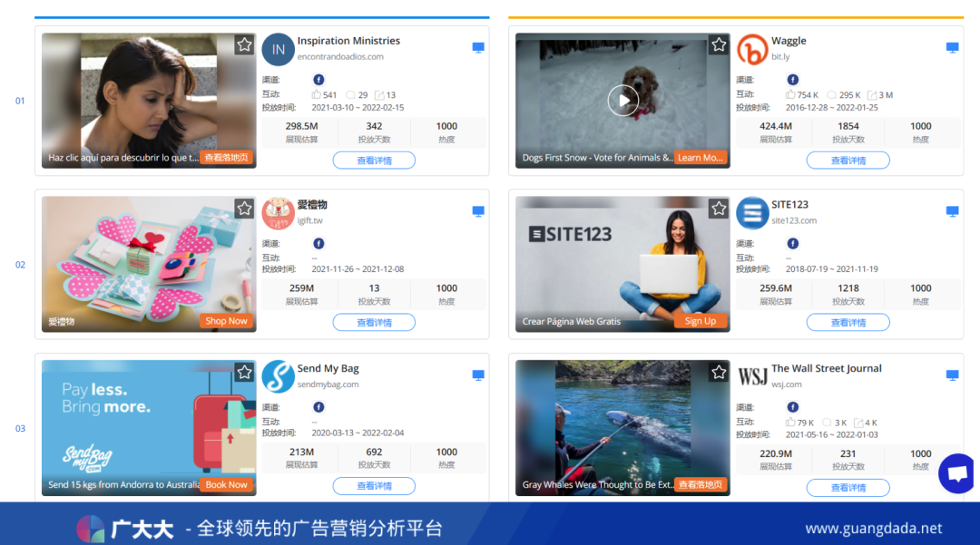
Task: Click the likes icon showing 541
Action: [x=317, y=95]
